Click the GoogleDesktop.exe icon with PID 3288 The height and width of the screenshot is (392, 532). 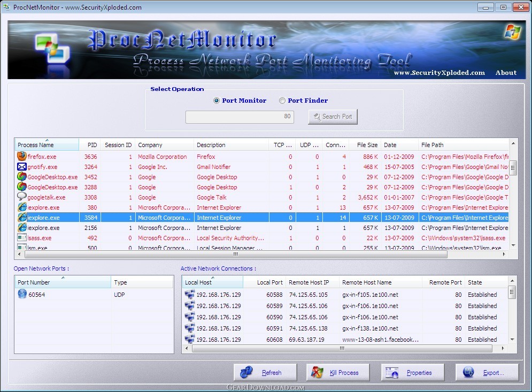click(22, 187)
